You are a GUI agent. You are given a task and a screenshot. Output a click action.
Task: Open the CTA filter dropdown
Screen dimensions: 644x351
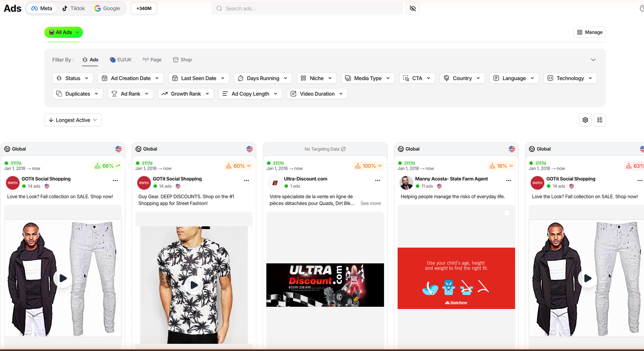coord(417,78)
